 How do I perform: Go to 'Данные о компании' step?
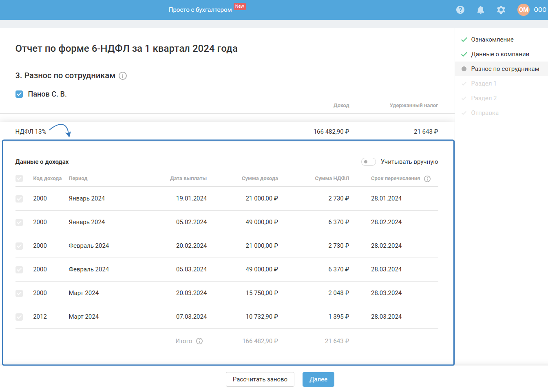500,54
